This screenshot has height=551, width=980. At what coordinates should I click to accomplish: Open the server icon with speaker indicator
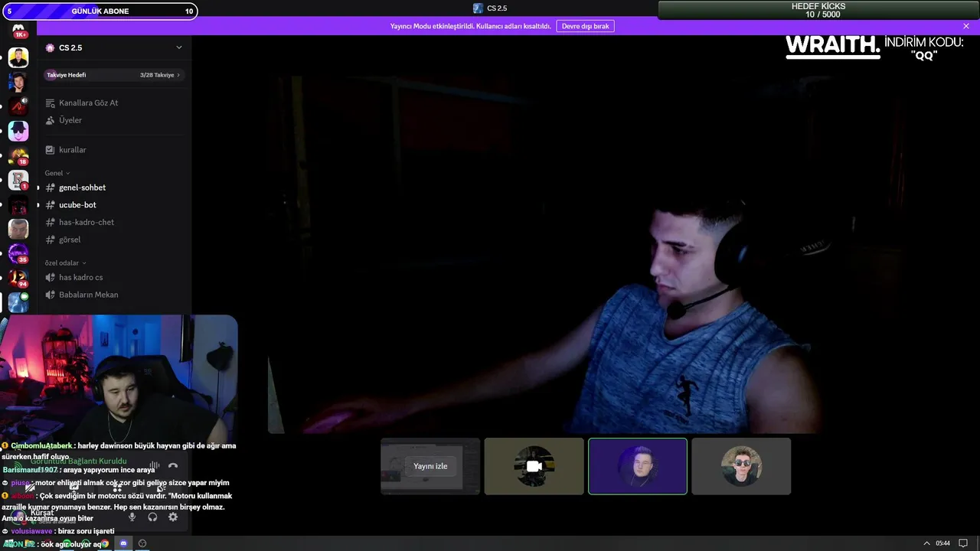[18, 106]
